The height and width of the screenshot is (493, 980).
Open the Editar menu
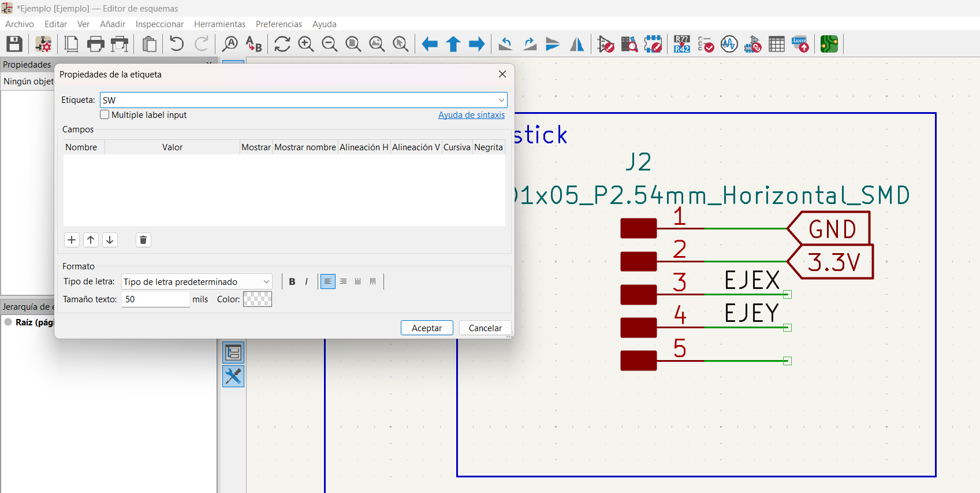coord(56,24)
